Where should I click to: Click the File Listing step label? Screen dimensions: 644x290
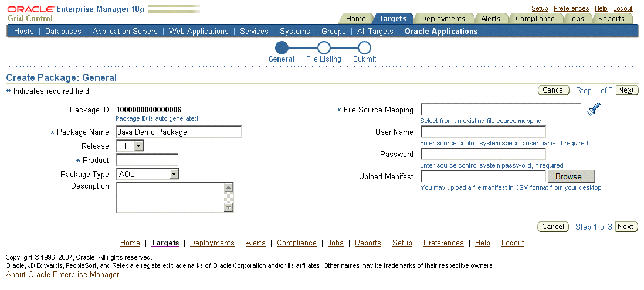pyautogui.click(x=324, y=59)
